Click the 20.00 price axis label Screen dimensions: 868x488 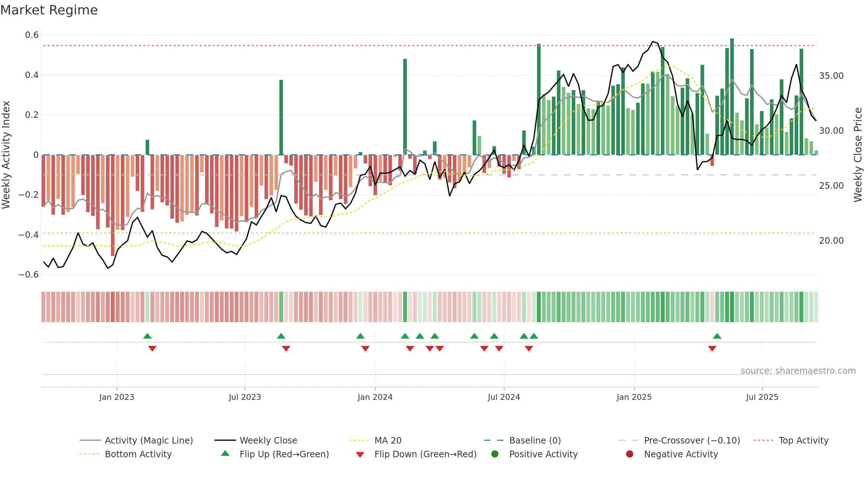pos(831,241)
